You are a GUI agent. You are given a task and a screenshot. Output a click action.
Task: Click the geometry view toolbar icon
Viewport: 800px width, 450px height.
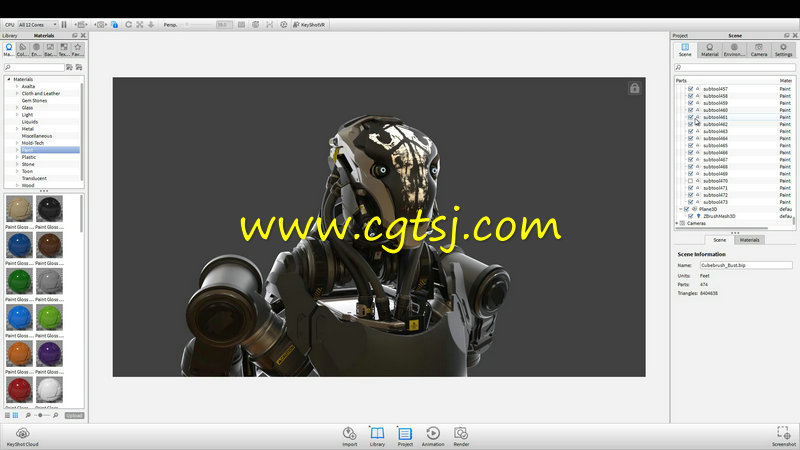(256, 24)
